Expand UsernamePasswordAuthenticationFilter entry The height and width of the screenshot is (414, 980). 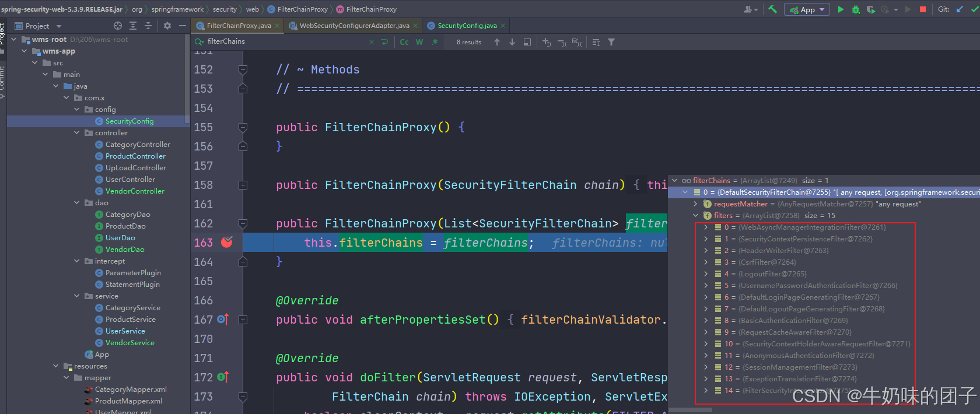tap(706, 286)
